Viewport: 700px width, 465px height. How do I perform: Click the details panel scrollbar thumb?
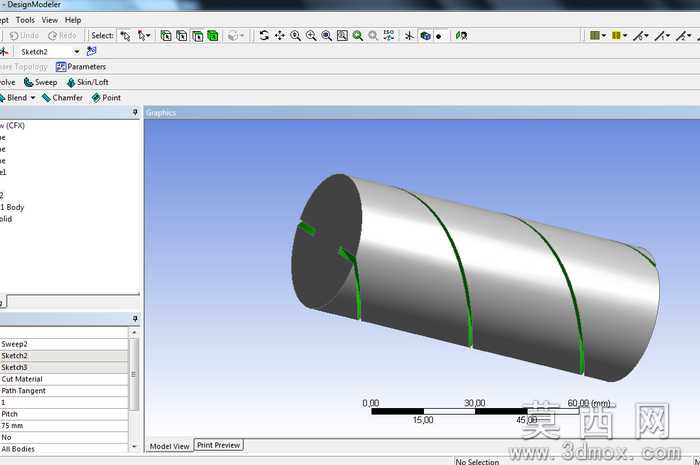tap(134, 374)
